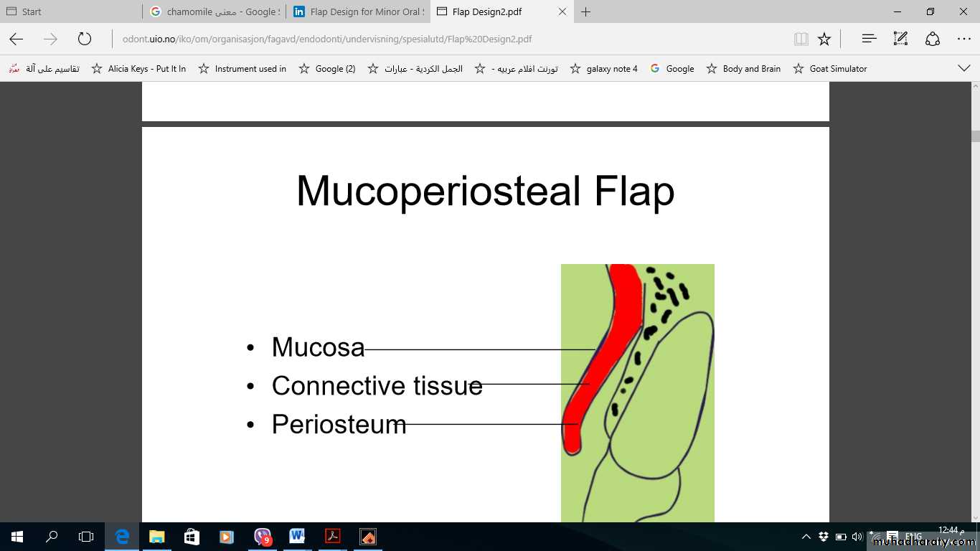Open the reading view book icon
The width and height of the screenshot is (980, 551).
pyautogui.click(x=801, y=39)
